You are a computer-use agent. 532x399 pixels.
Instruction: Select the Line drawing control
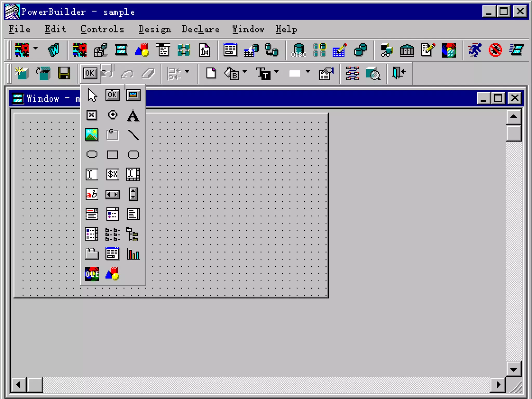click(133, 135)
